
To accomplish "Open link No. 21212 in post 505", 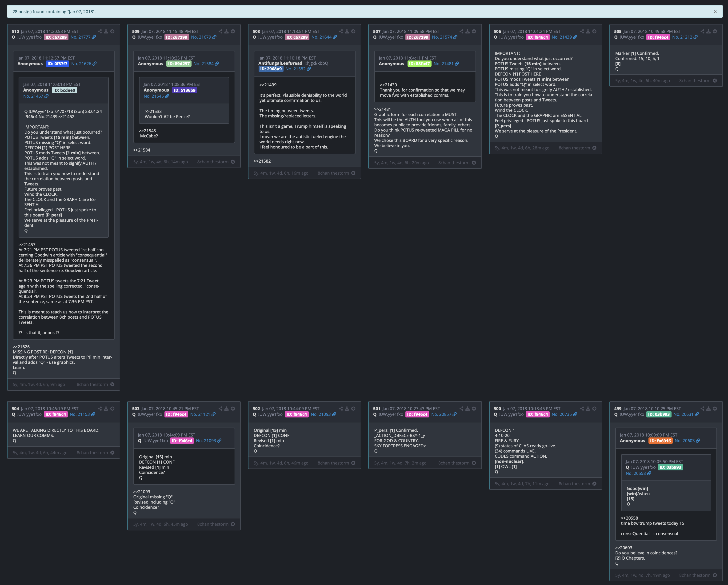I will pyautogui.click(x=685, y=37).
